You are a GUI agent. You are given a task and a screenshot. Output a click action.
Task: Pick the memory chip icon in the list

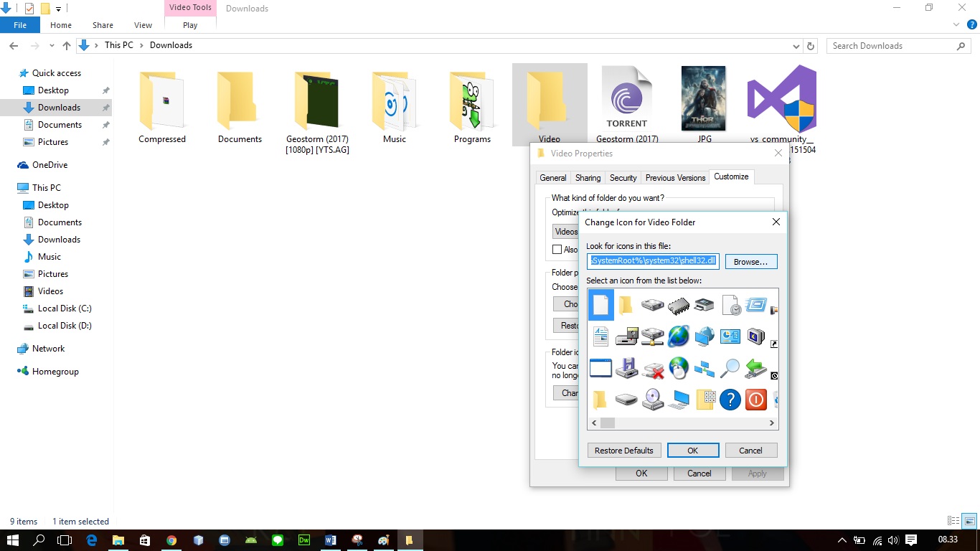click(678, 306)
